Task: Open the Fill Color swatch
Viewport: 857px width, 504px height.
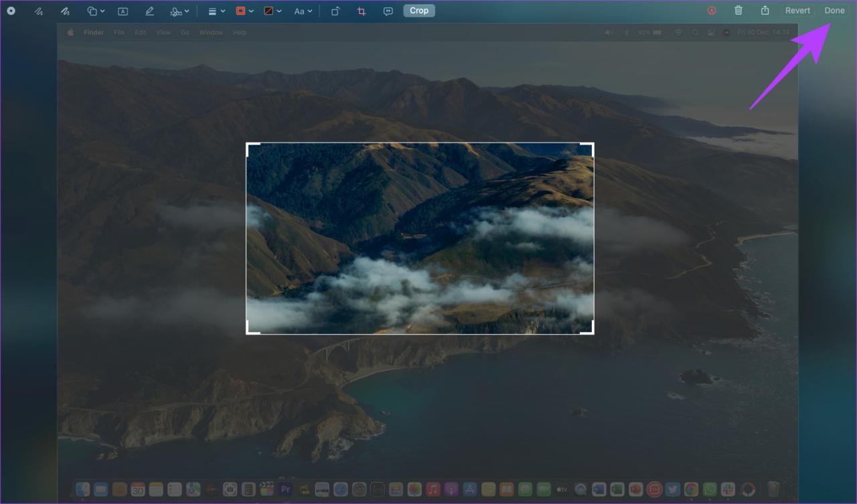Action: 272,11
